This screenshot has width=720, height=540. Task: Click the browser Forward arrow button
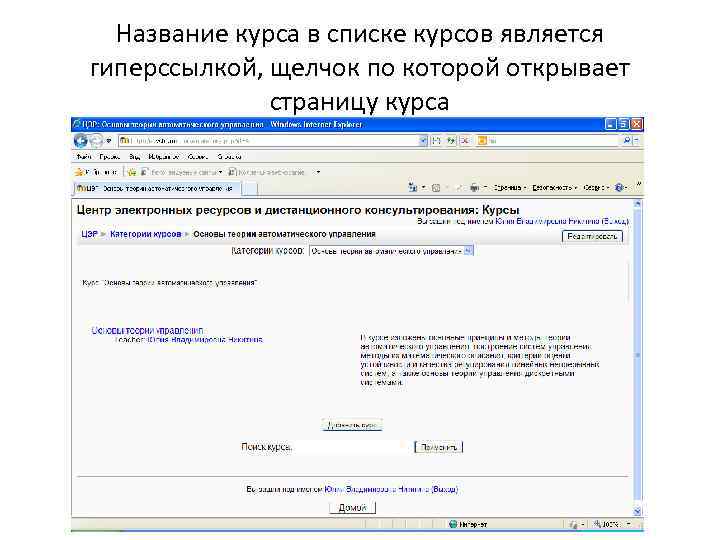click(96, 141)
